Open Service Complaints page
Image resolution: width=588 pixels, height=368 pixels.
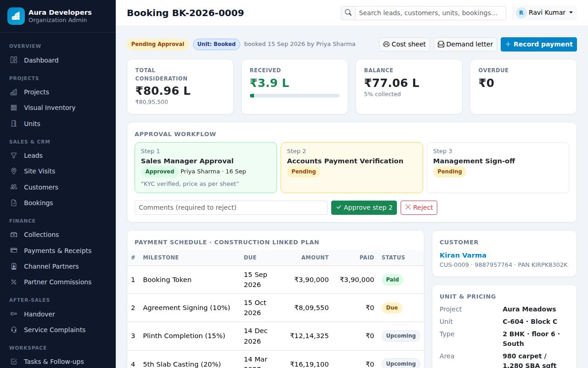point(58,330)
